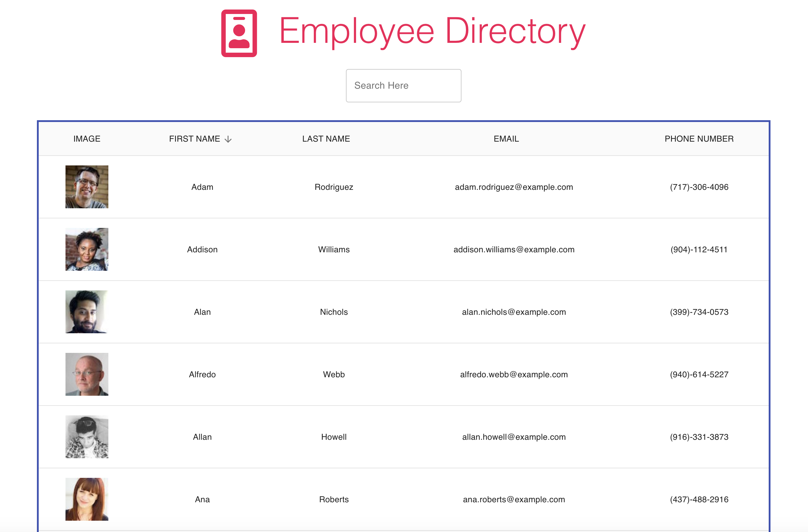Image resolution: width=808 pixels, height=532 pixels.
Task: Sort the table by Last Name column
Action: [x=326, y=139]
